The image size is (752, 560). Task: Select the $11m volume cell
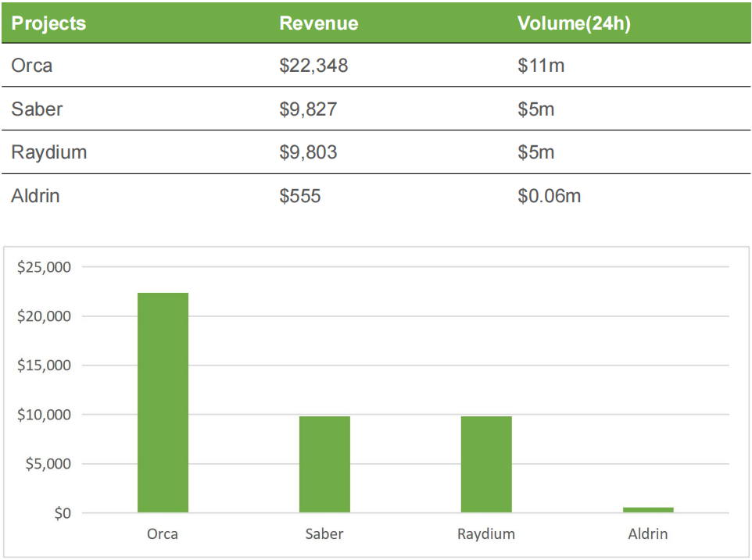pyautogui.click(x=541, y=66)
